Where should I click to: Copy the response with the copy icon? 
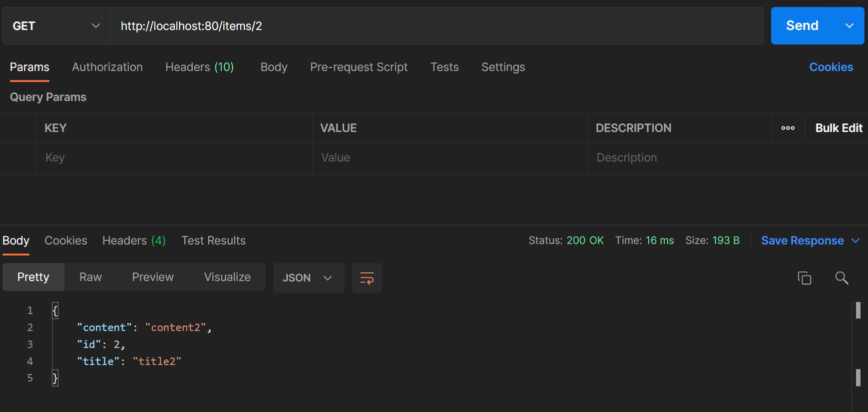pos(804,278)
